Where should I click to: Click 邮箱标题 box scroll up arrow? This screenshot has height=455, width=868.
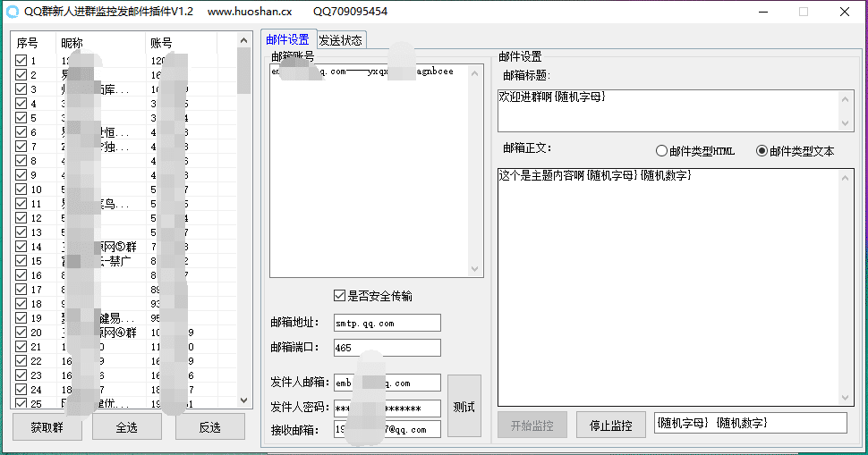click(845, 99)
